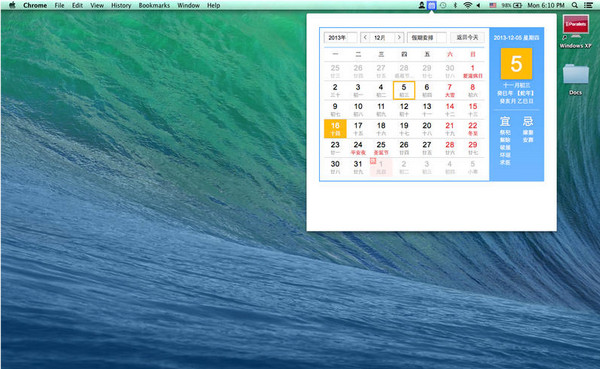Select date 9 in calendar
The height and width of the screenshot is (369, 600).
pyautogui.click(x=335, y=109)
